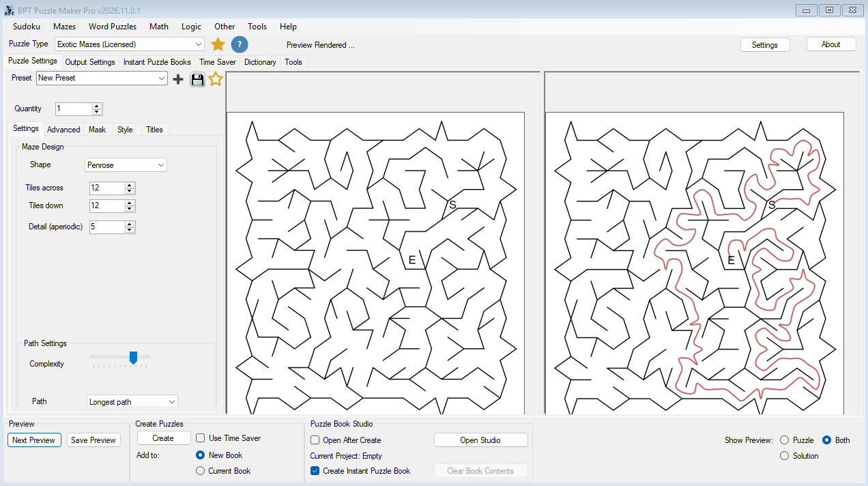Viewport: 868px width, 486px height.
Task: Increase Quantity with the up arrow
Action: pos(97,106)
